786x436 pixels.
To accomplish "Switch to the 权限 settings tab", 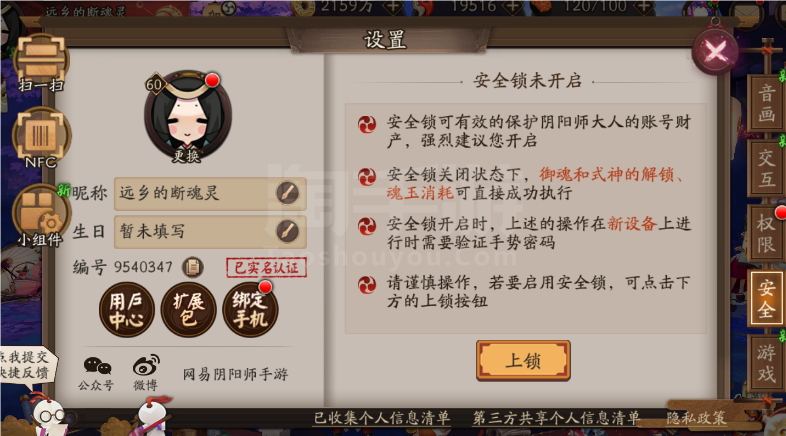I will 766,234.
